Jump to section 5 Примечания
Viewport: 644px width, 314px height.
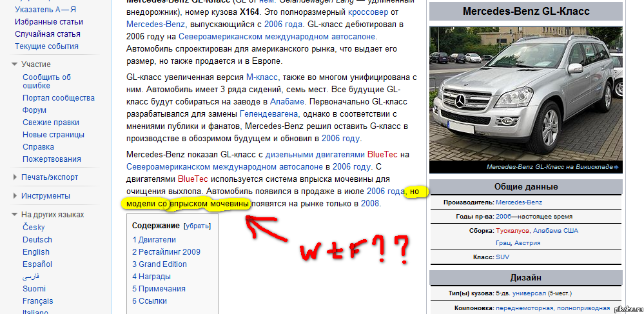pyautogui.click(x=159, y=288)
